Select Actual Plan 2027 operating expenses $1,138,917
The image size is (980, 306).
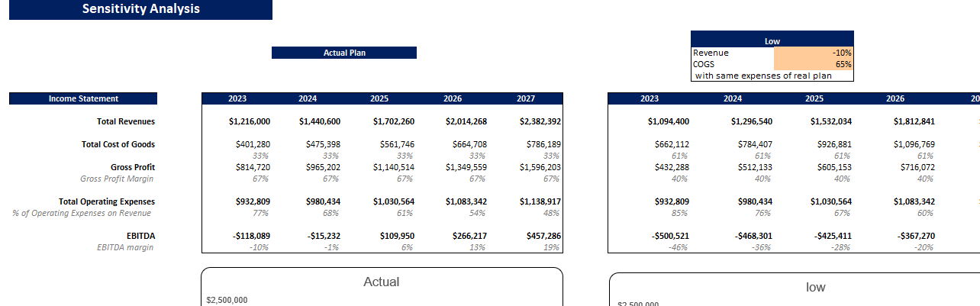pos(540,201)
